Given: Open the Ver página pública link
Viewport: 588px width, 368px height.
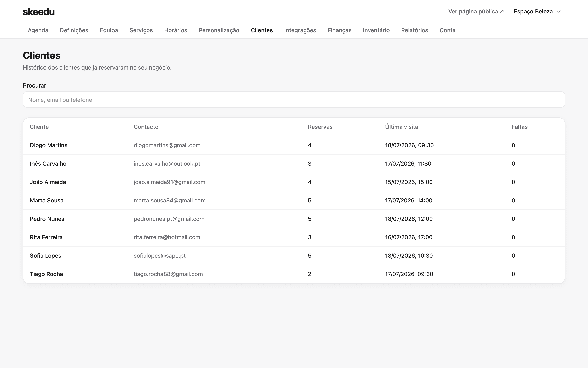Looking at the screenshot, I should (476, 11).
